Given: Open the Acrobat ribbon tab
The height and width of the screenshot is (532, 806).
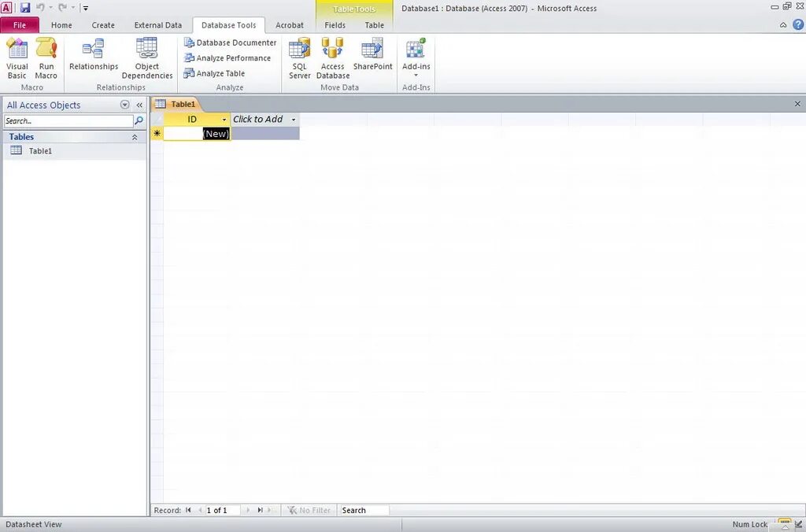Looking at the screenshot, I should [x=290, y=24].
